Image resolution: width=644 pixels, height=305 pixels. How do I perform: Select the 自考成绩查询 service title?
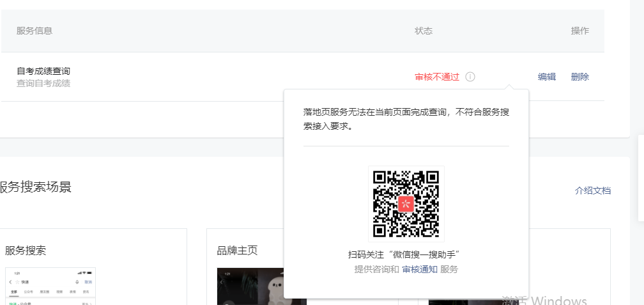point(43,71)
